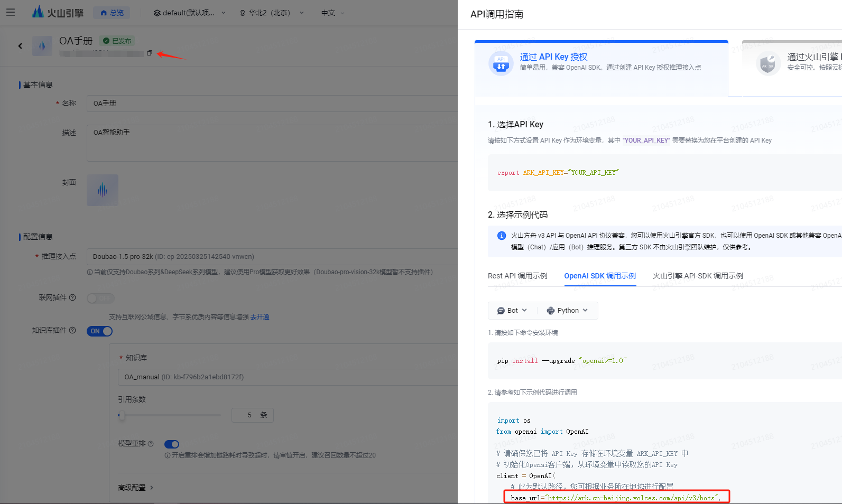Click the 基本信息 section heading

point(38,85)
